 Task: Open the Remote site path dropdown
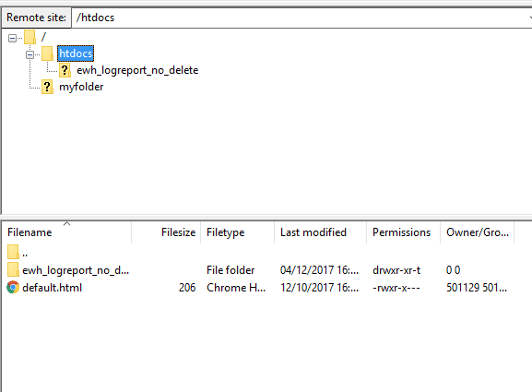point(530,18)
